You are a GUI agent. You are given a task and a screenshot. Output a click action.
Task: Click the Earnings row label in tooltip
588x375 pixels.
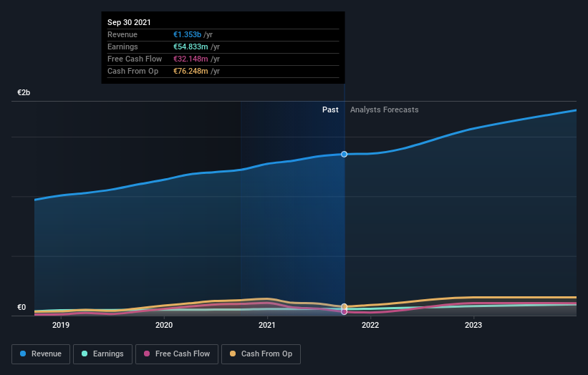tap(122, 47)
